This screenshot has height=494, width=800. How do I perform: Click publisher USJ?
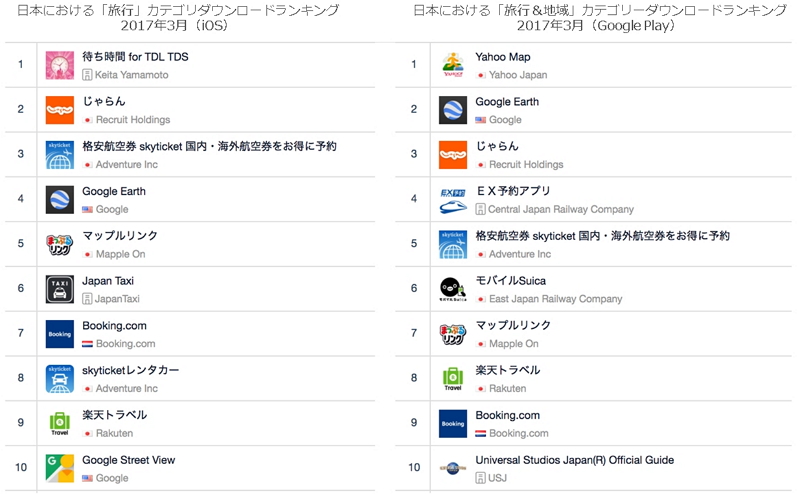pos(497,478)
